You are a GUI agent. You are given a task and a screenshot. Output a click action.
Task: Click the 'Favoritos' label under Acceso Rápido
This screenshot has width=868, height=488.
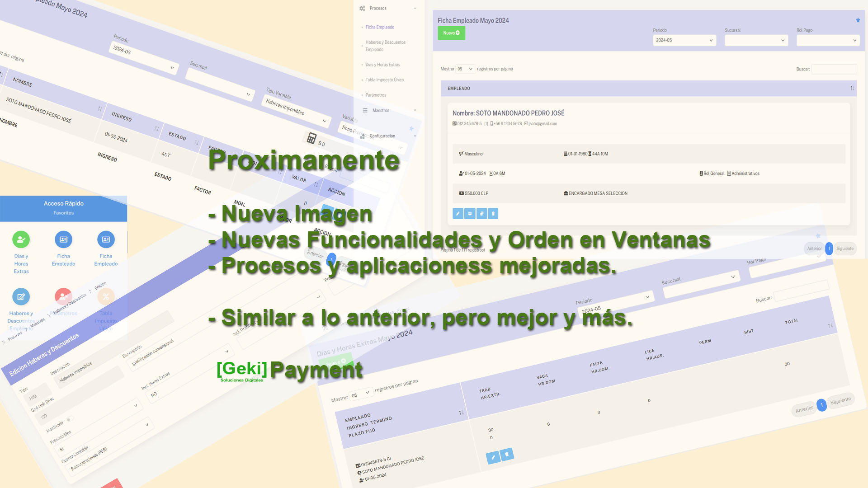click(x=63, y=213)
